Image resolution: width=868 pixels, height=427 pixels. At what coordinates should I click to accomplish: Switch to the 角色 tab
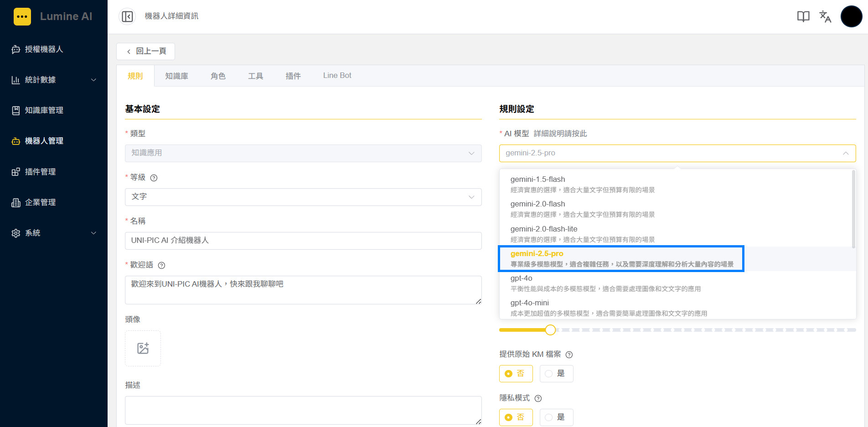click(x=218, y=76)
